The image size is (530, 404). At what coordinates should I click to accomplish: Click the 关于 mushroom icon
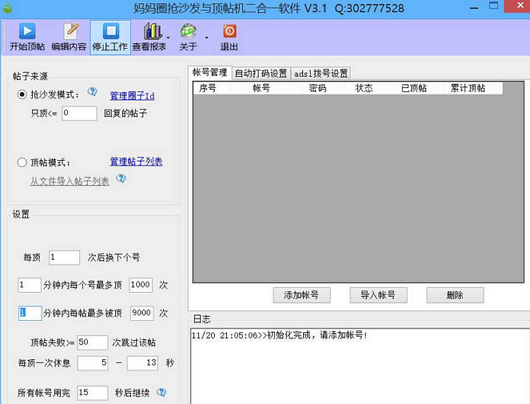click(x=188, y=31)
